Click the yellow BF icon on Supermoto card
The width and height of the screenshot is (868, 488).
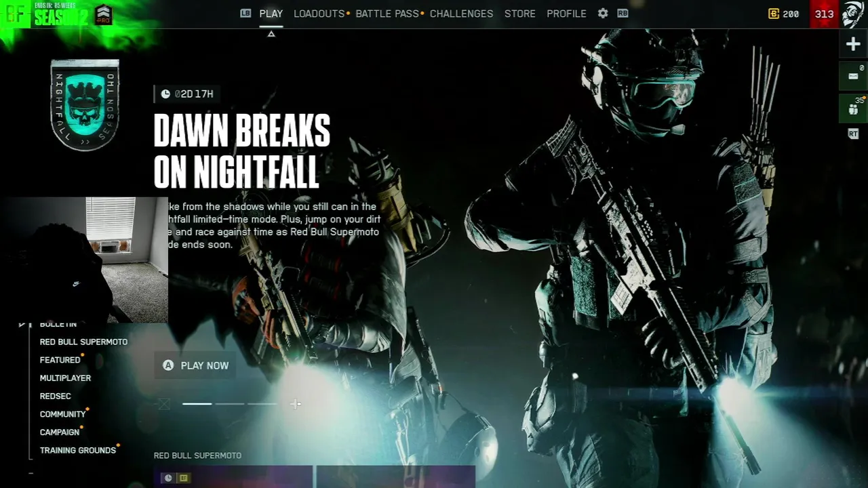[183, 478]
